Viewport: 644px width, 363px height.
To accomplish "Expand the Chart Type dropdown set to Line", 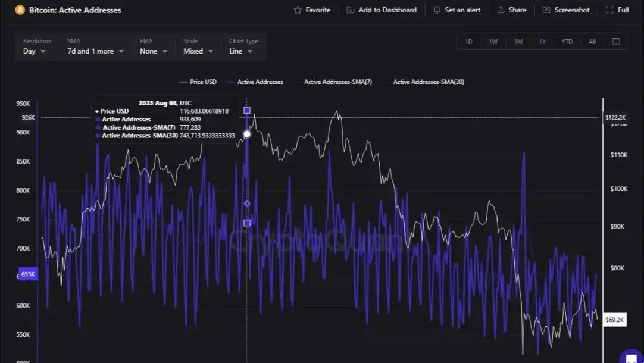I will coord(240,51).
